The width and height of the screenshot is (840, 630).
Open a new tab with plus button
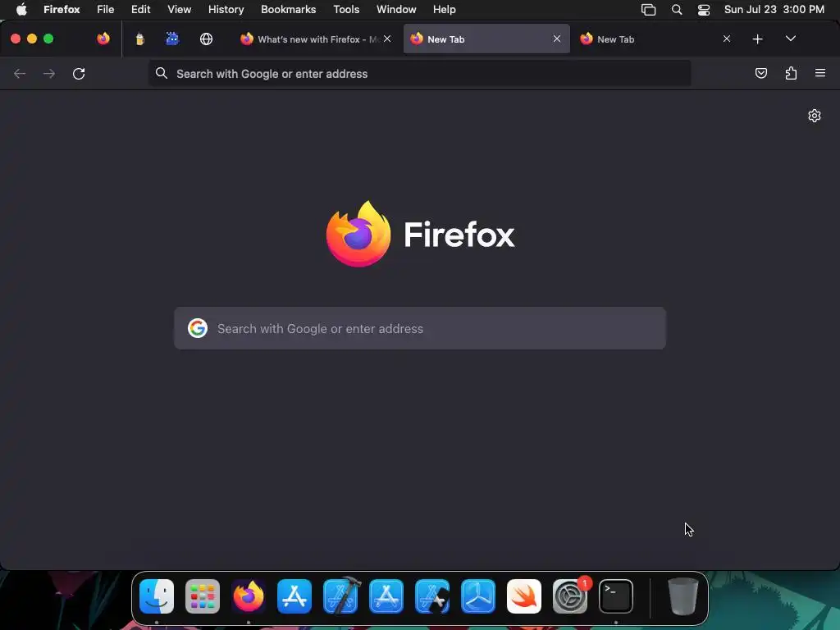click(x=757, y=39)
